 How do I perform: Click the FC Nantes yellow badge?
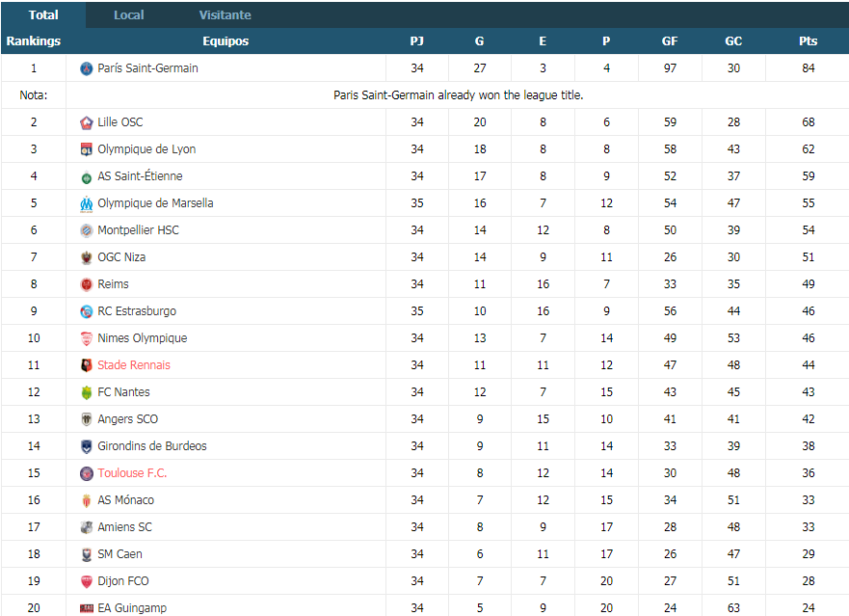point(86,392)
